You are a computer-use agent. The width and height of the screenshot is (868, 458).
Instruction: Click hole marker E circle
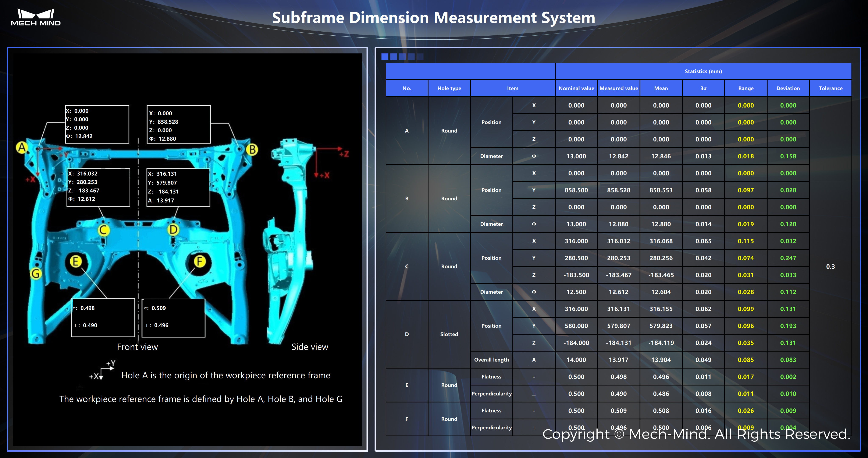tap(75, 261)
